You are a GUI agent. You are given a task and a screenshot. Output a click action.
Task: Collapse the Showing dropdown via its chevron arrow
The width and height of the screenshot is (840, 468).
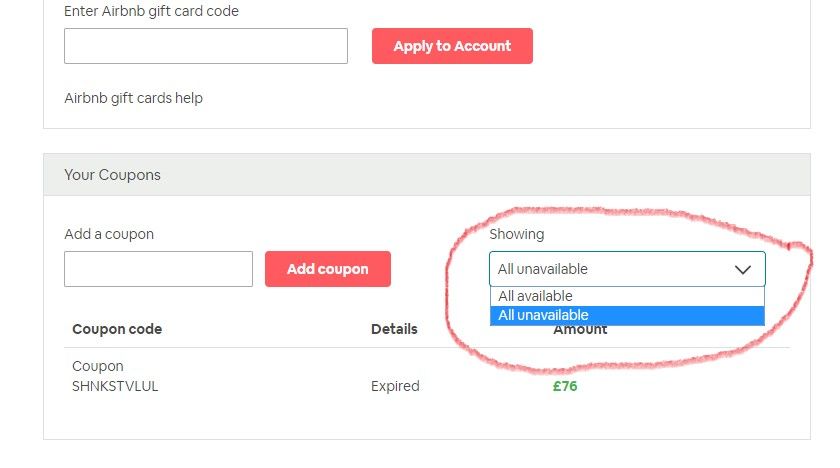742,269
